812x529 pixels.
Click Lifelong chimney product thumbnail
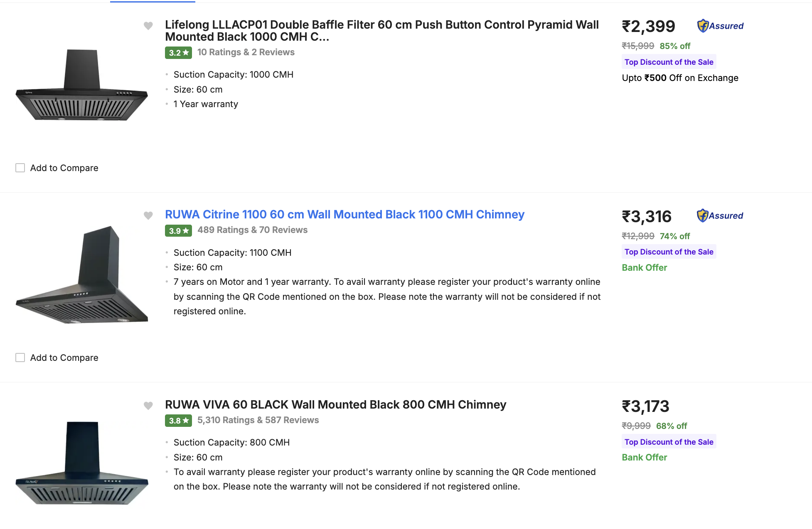point(82,86)
